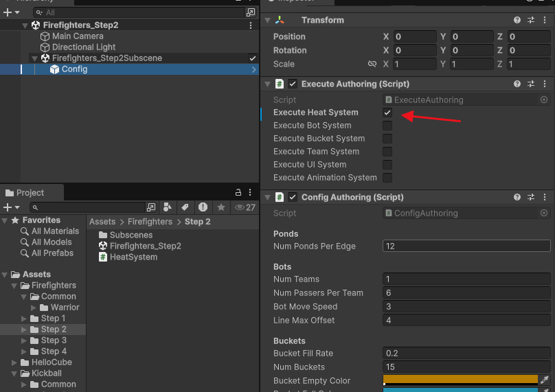Select Main Camera in Hierarchy
The height and width of the screenshot is (392, 555).
72,36
